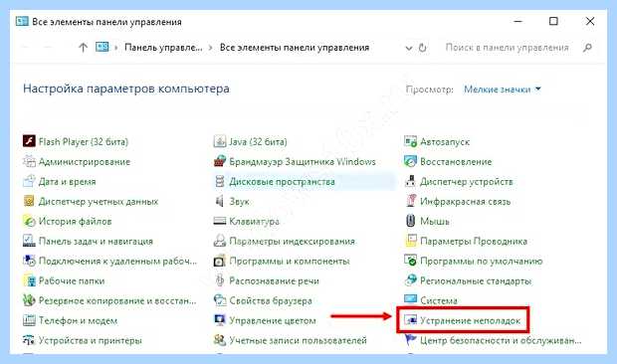Open the История файлов link
The image size is (617, 364).
coord(75,222)
